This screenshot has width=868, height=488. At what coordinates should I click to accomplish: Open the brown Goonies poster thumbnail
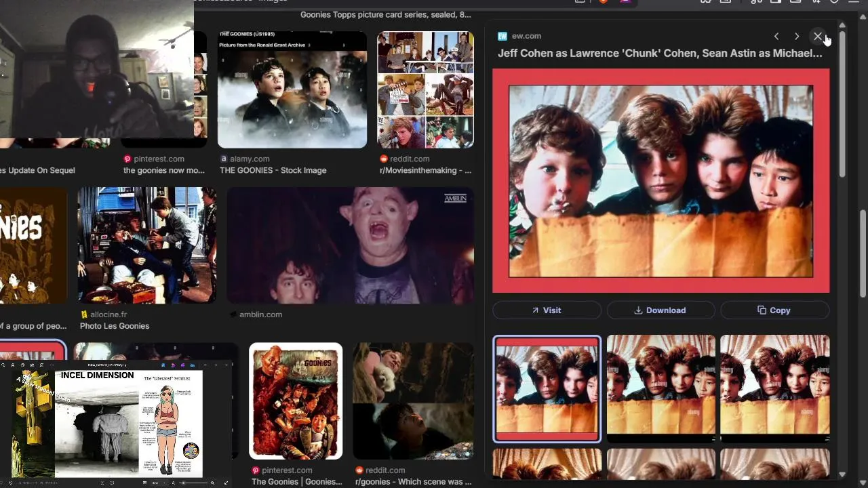33,245
